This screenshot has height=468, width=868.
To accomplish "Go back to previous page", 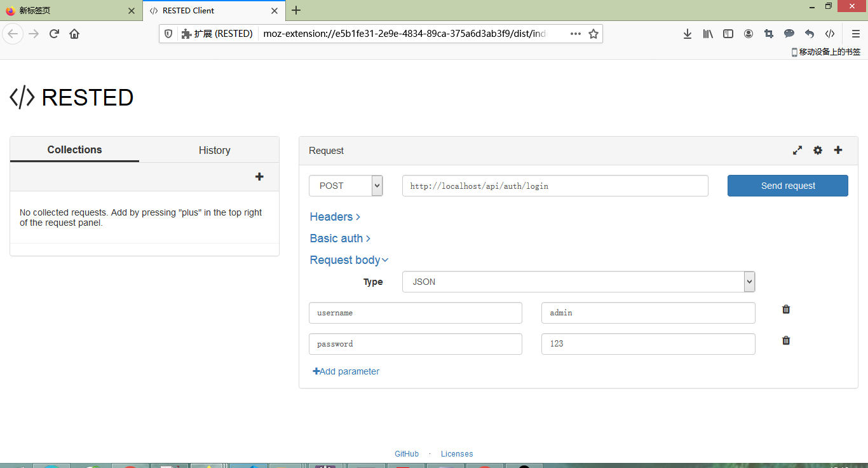I will pos(13,34).
